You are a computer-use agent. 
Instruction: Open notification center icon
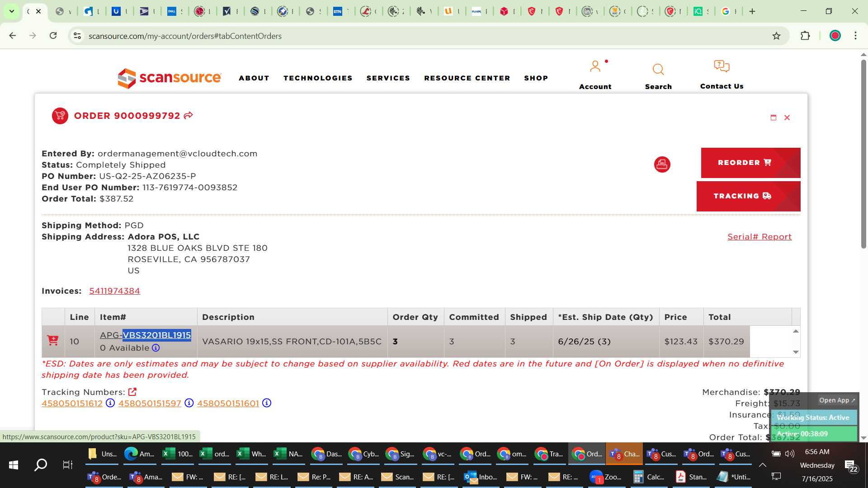851,466
